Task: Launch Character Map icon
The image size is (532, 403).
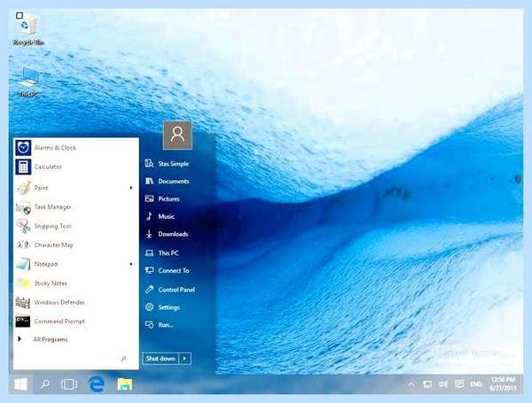Action: (x=23, y=244)
